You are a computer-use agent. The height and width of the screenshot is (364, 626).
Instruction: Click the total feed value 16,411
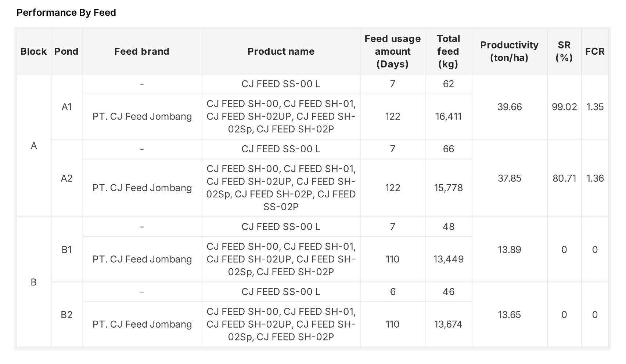click(448, 117)
